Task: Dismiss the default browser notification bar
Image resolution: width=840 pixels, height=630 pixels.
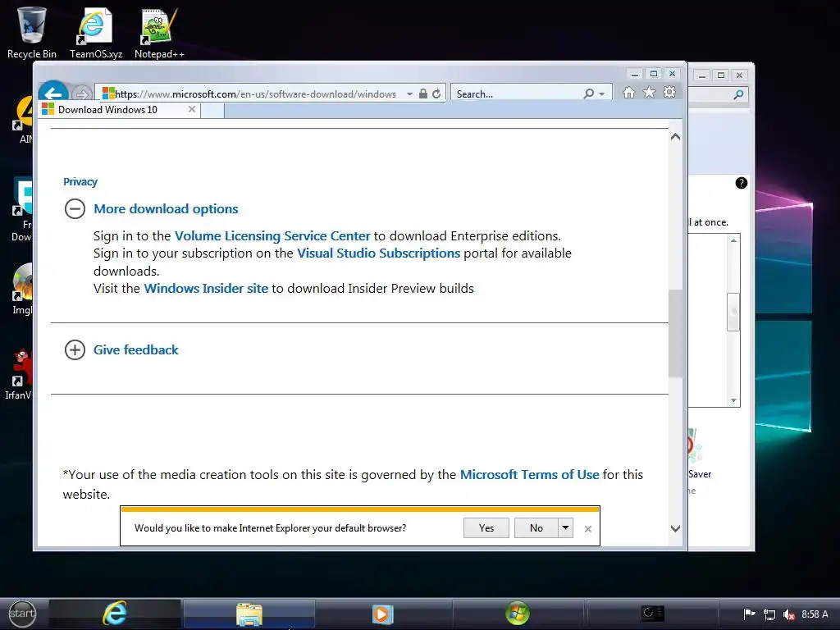Action: [587, 529]
